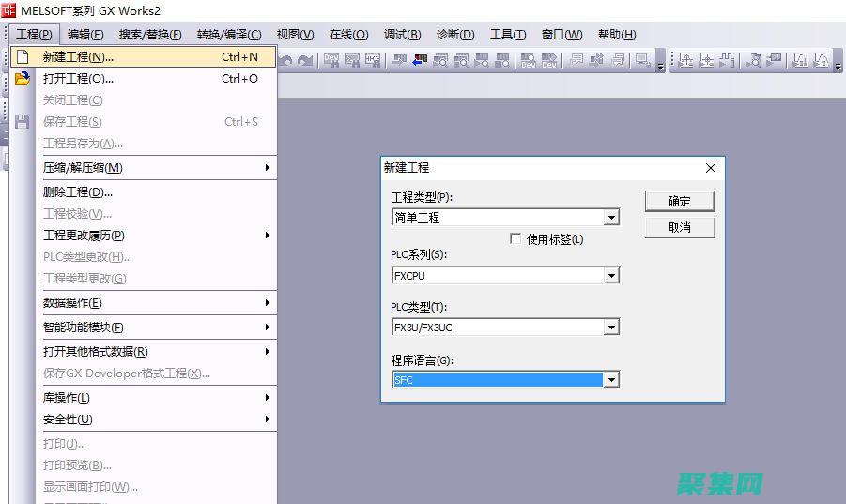Select the greyed 打印预览(B)... entry

click(157, 466)
